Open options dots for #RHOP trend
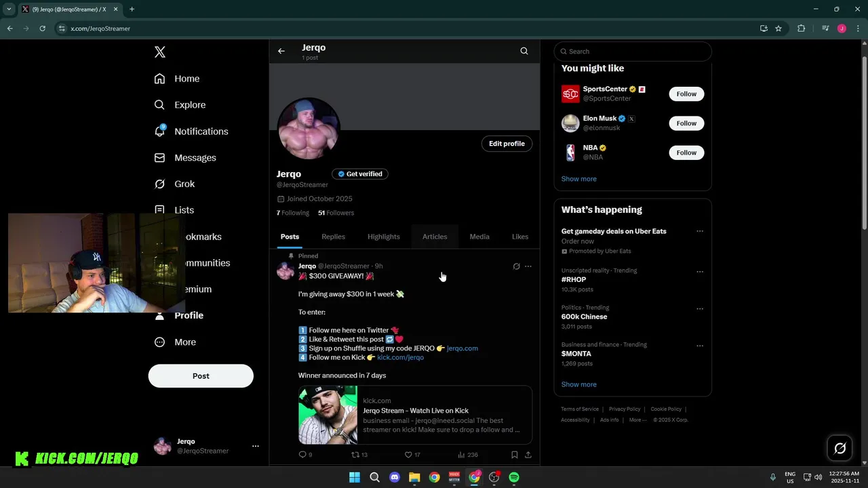 (700, 272)
